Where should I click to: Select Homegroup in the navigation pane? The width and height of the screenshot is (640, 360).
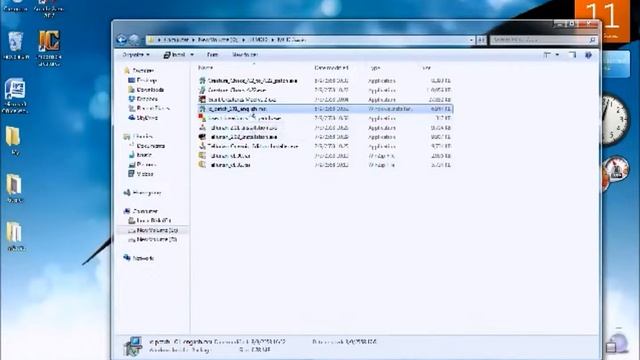[x=143, y=193]
